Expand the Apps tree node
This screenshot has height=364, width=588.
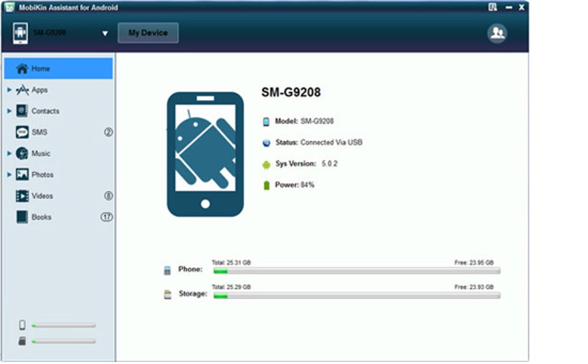pos(9,90)
